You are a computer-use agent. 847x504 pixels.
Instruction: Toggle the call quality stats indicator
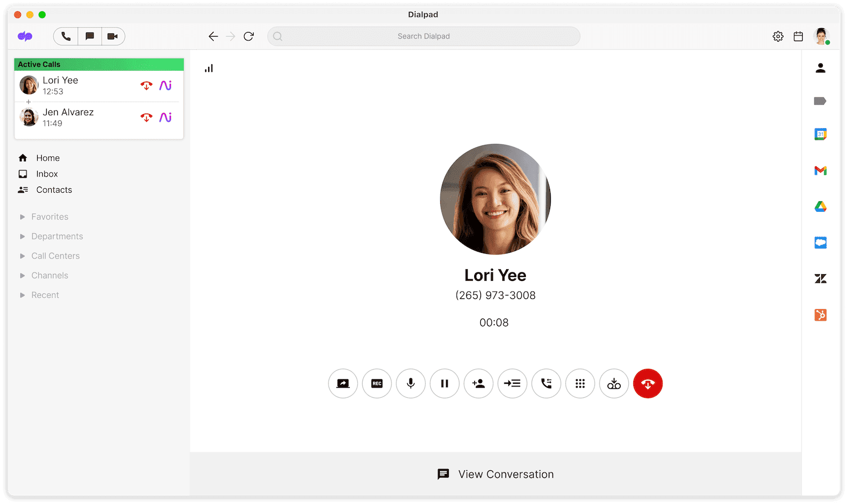pyautogui.click(x=209, y=67)
